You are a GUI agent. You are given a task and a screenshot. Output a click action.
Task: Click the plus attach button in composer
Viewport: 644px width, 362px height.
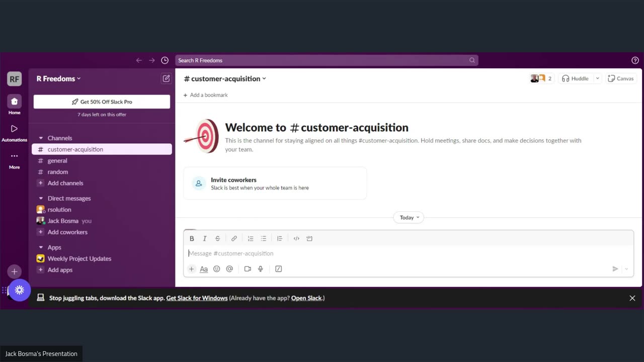(x=191, y=269)
